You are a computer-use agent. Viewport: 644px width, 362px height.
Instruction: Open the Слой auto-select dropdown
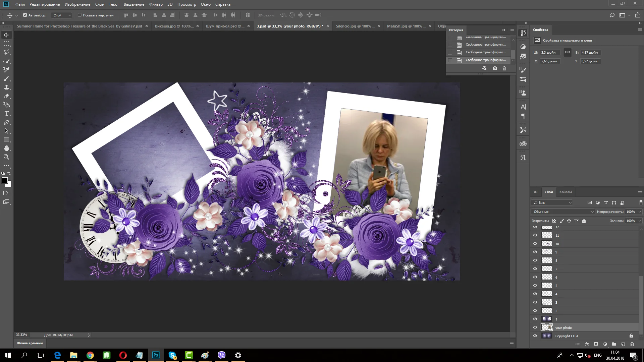62,15
